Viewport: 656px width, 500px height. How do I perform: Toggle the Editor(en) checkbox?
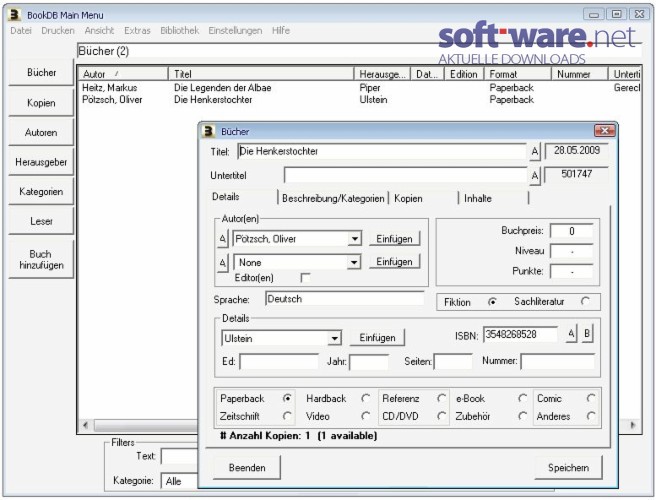(305, 277)
